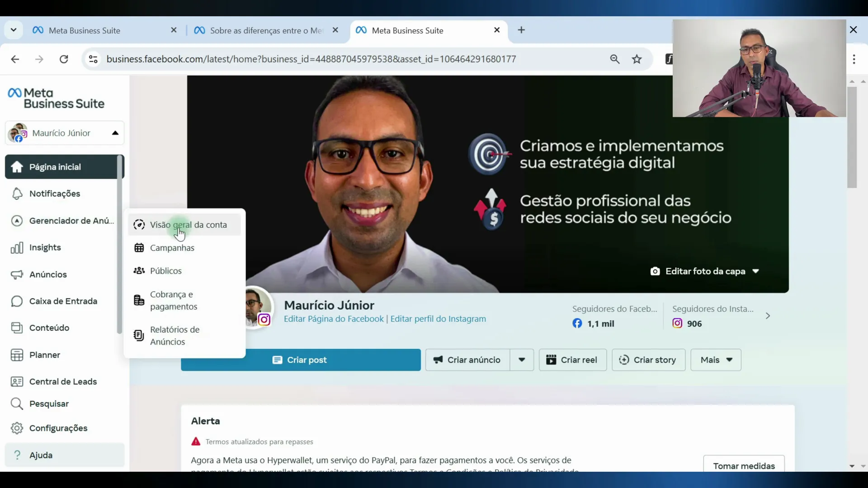Click the Instagram followers icon
868x488 pixels.
(x=677, y=324)
